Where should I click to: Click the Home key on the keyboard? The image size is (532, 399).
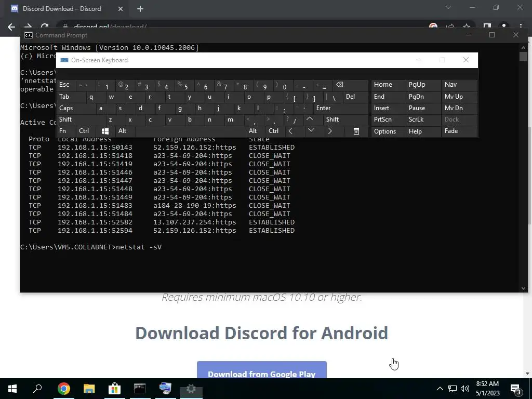388,85
